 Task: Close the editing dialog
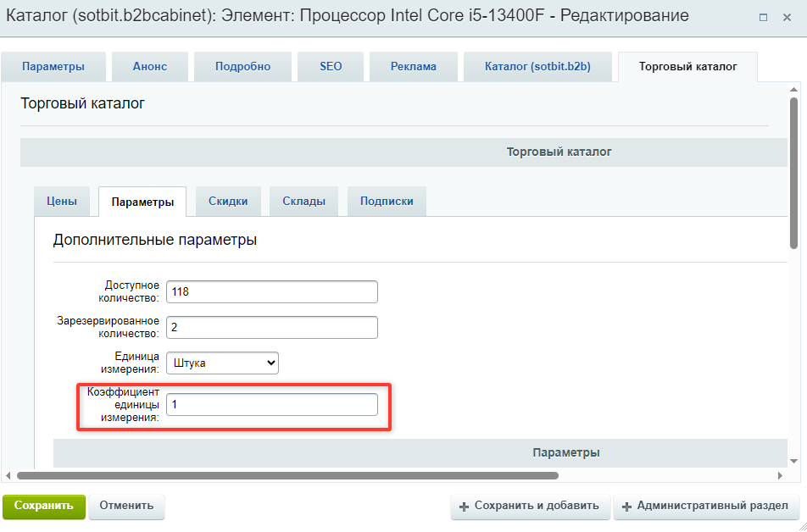787,18
